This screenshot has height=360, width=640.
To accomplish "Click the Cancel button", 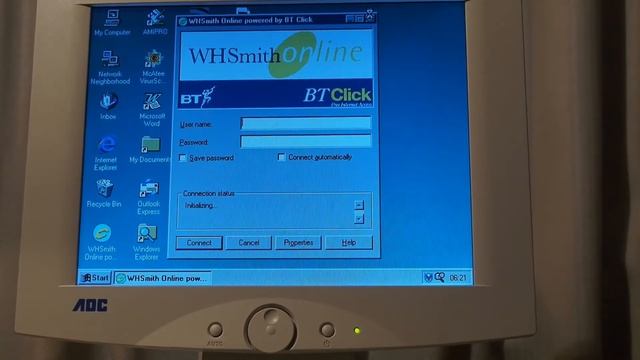I will click(x=249, y=243).
